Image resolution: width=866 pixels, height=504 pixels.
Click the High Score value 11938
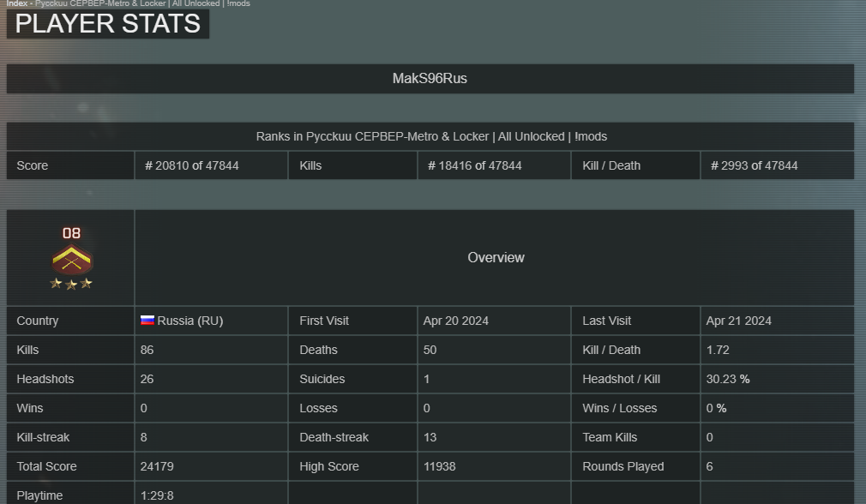pyautogui.click(x=440, y=466)
